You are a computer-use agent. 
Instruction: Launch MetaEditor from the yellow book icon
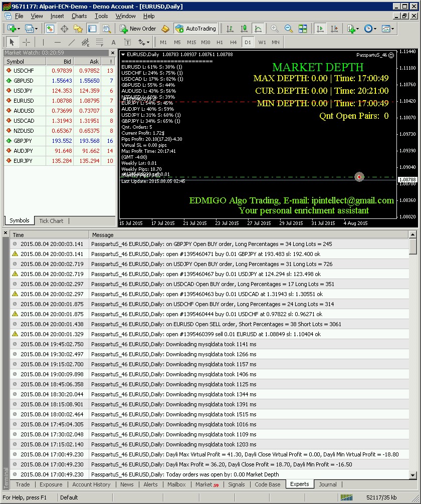tap(165, 29)
